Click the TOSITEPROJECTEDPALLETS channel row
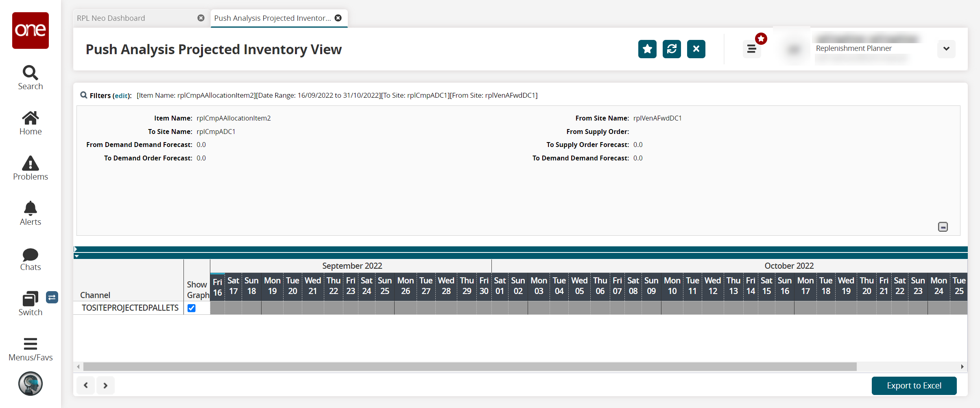Viewport: 980px width, 408px height. coord(130,308)
